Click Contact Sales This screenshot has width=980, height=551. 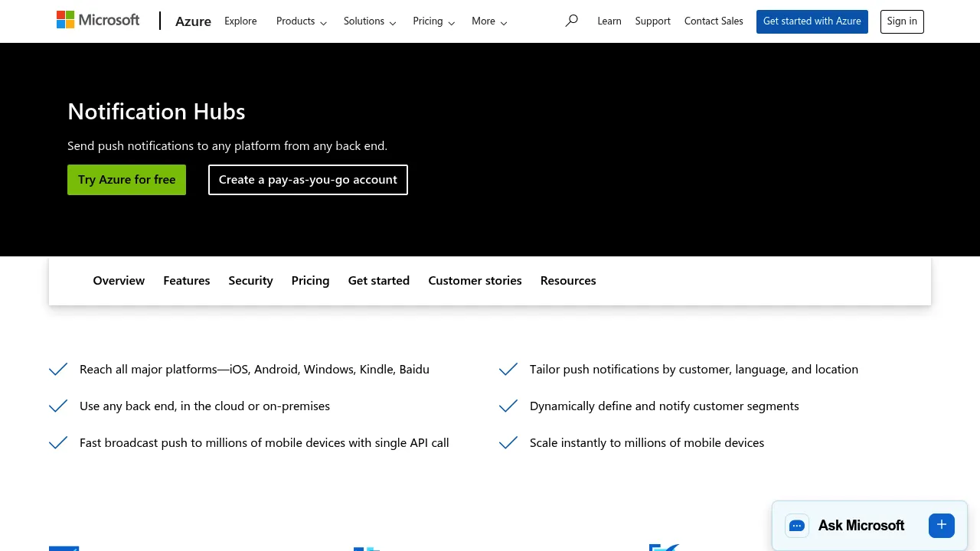pyautogui.click(x=714, y=21)
